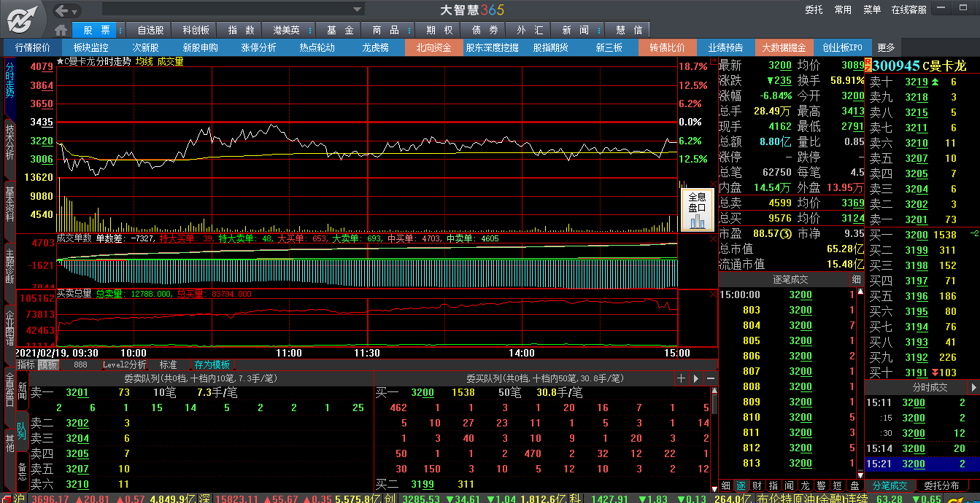The width and height of the screenshot is (980, 503).
Task: Click the circled 3 beside 市盈
Action: point(786,233)
